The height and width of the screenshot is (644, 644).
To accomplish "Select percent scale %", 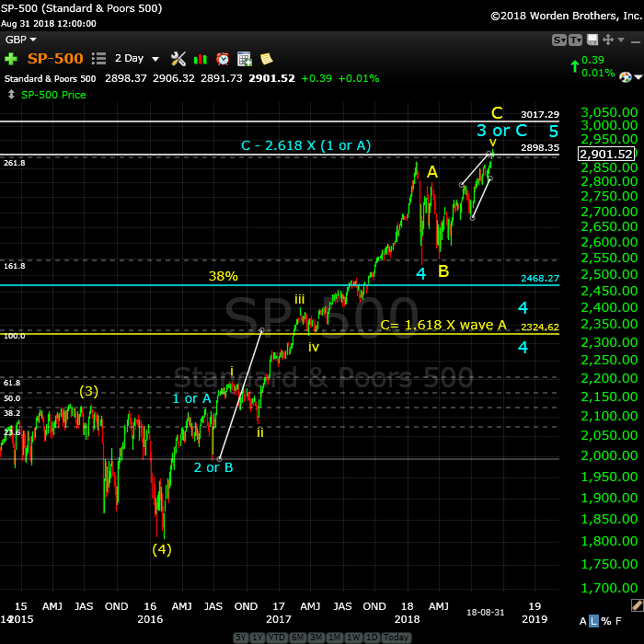I will (x=606, y=621).
